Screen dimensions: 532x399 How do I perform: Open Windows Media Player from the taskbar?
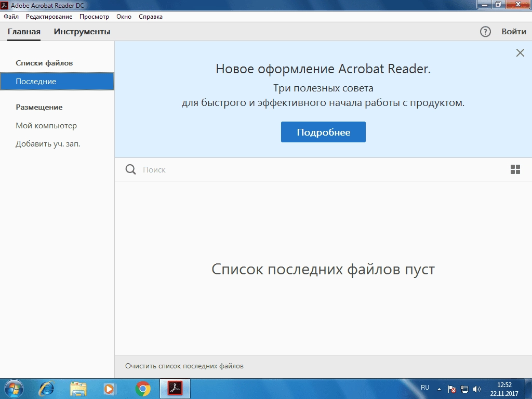pos(110,389)
